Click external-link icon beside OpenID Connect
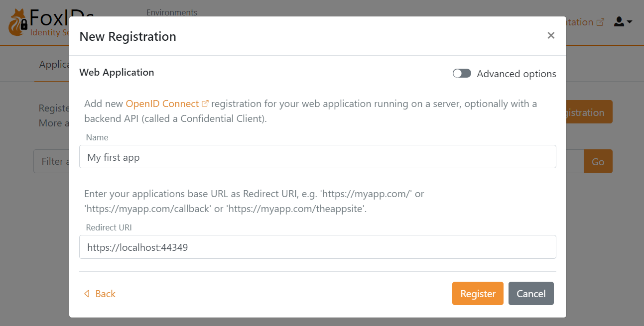The image size is (644, 326). [205, 104]
